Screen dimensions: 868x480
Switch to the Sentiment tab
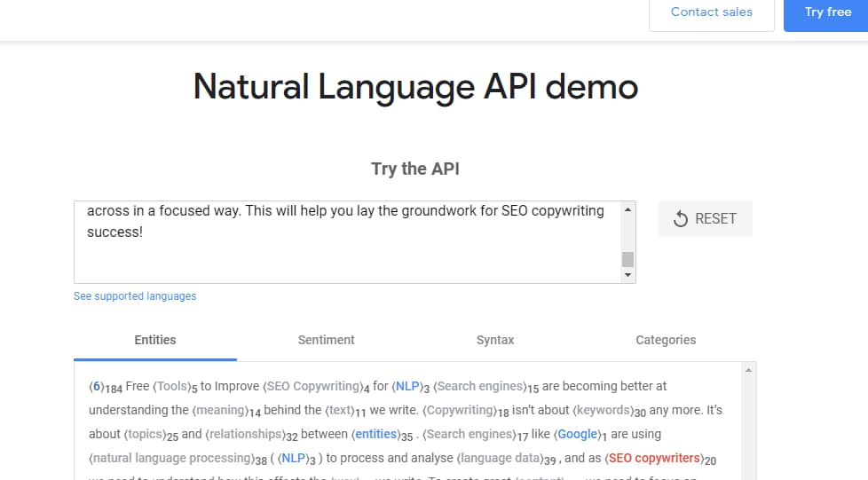[x=326, y=340]
